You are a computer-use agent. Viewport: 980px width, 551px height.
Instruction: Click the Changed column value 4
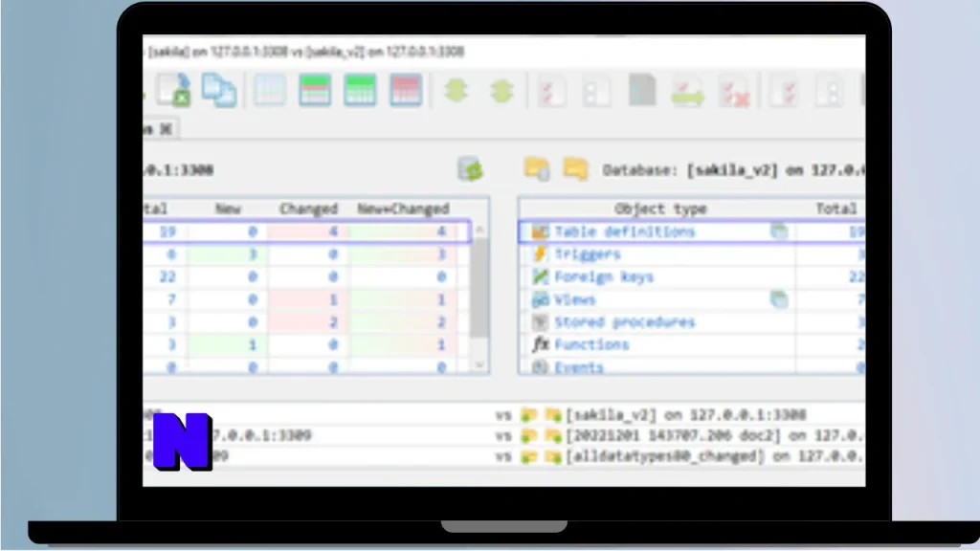click(x=333, y=231)
